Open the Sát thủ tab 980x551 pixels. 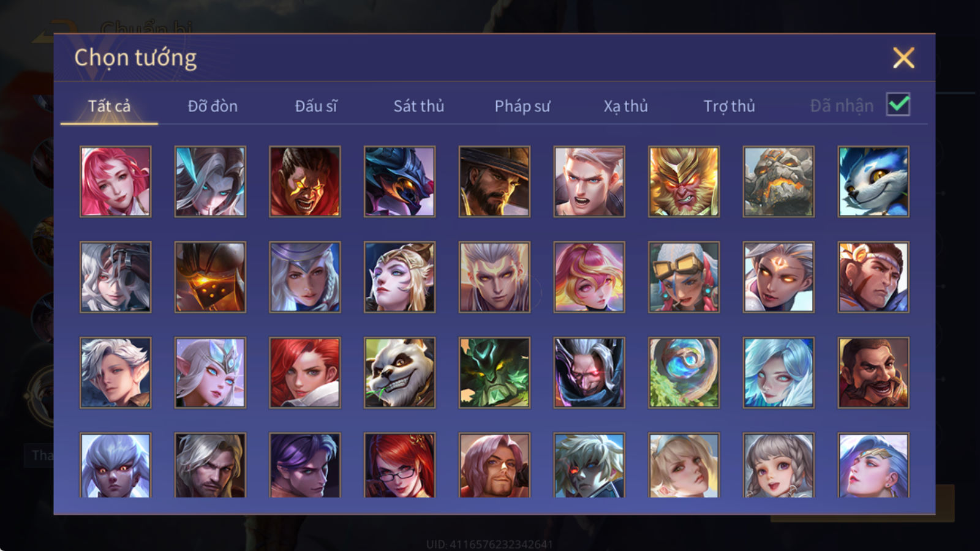click(419, 106)
